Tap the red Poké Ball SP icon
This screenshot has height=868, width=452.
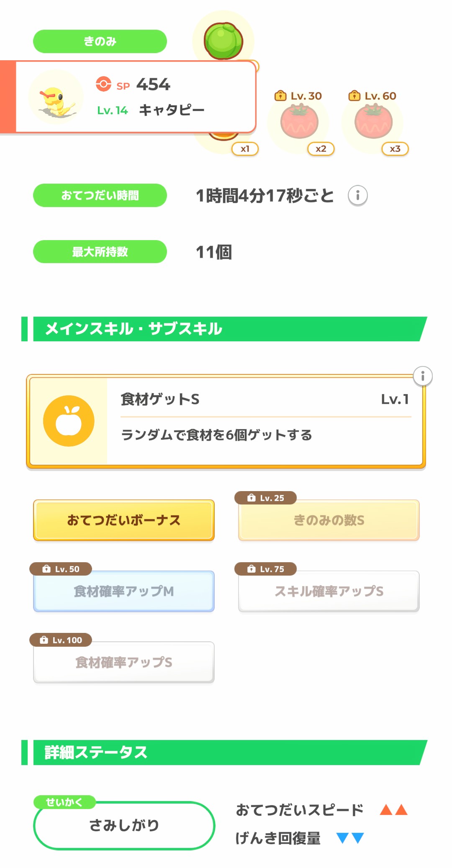click(x=103, y=84)
